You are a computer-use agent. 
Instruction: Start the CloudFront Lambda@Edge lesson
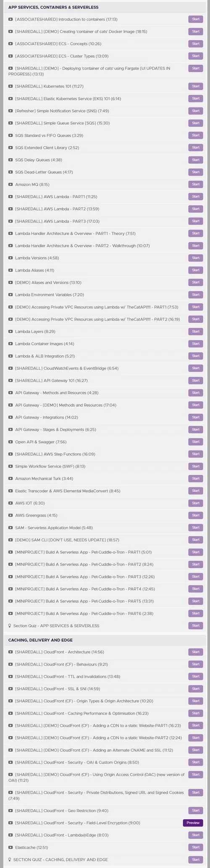point(196,835)
